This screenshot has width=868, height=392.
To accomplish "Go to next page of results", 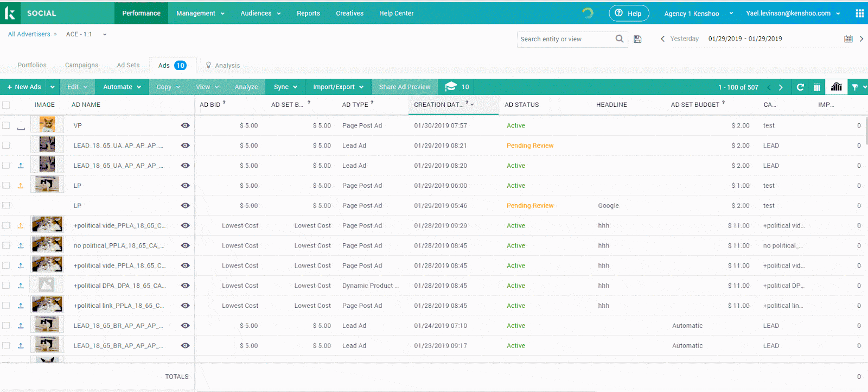I will 781,87.
